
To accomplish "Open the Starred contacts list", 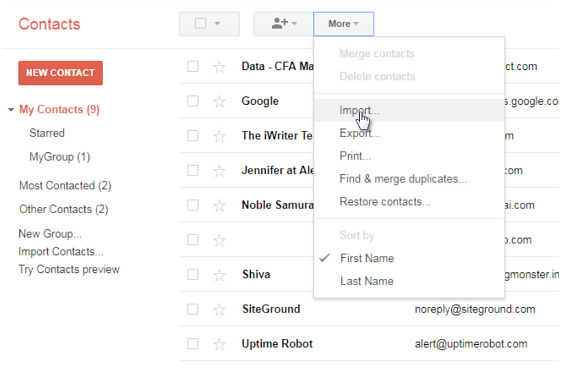I will click(47, 133).
